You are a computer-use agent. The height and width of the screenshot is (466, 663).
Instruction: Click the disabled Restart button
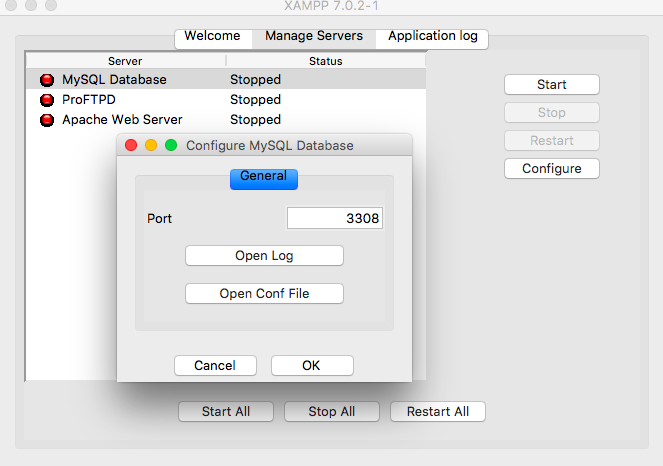552,140
